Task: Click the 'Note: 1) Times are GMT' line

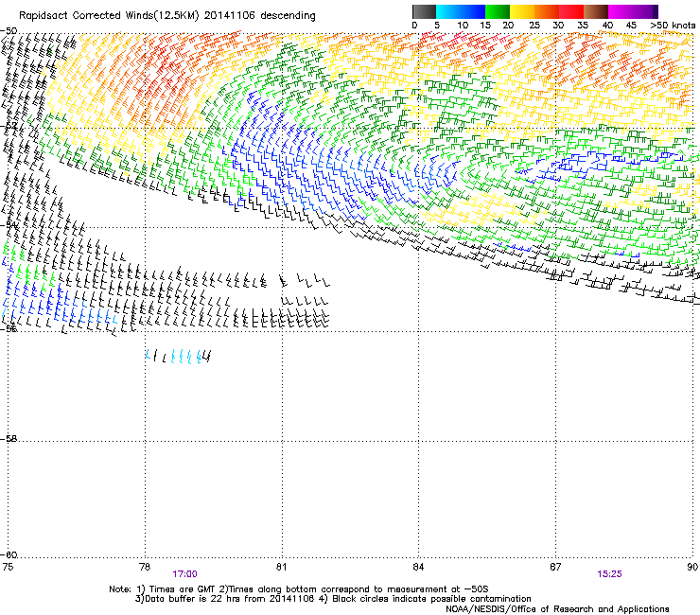Action: 299,589
